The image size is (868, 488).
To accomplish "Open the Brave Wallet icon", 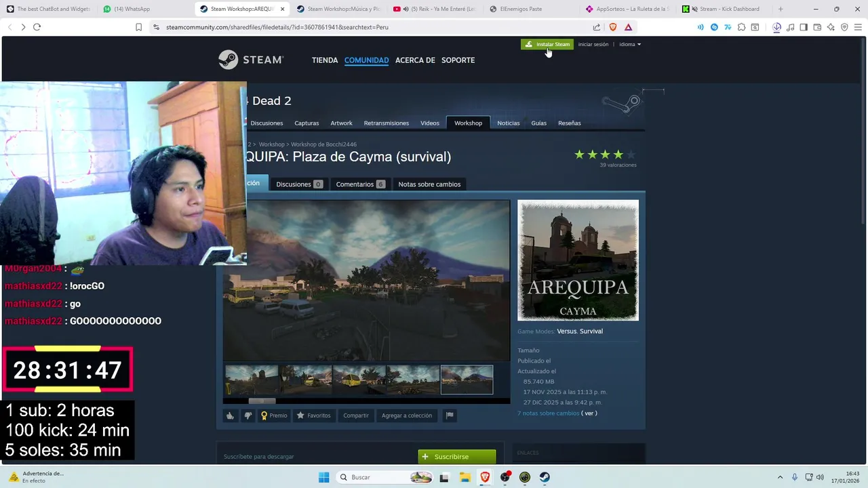I will coord(817,27).
